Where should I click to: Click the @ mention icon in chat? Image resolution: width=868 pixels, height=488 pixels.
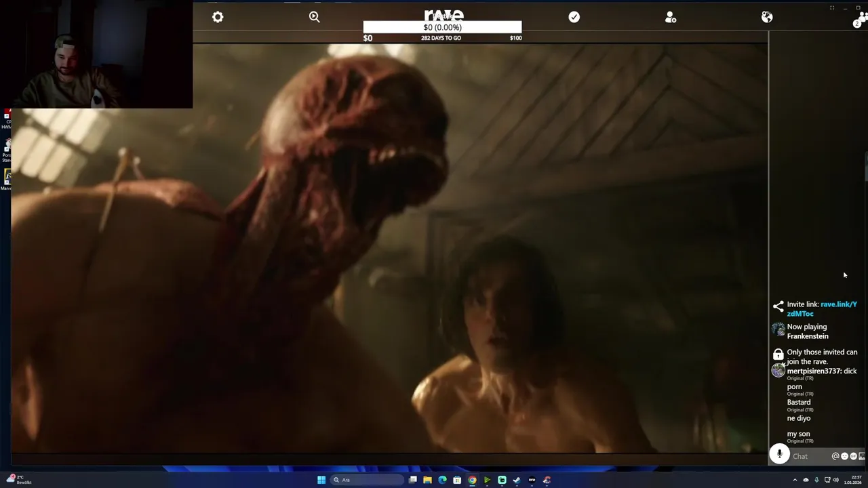pos(835,456)
